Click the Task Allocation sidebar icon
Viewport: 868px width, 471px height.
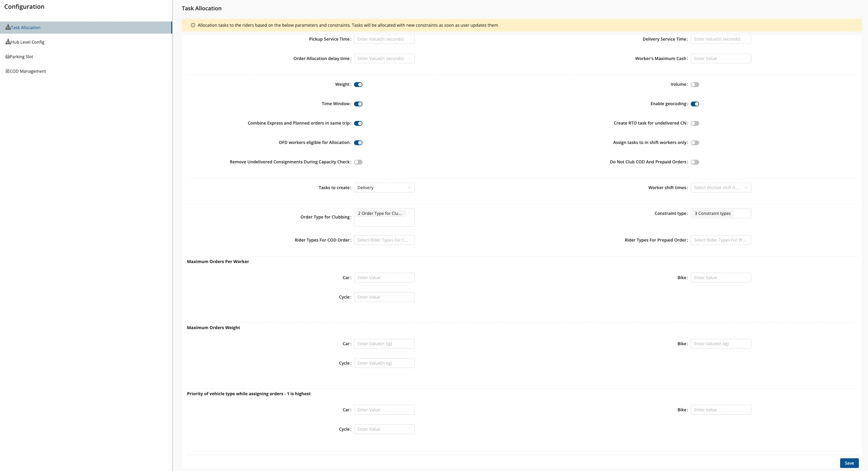[8, 27]
